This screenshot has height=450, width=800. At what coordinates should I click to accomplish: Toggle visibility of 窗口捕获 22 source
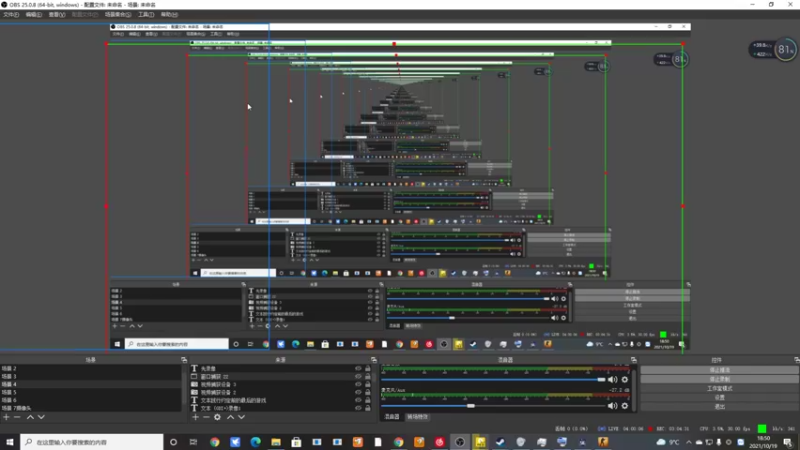click(x=358, y=377)
